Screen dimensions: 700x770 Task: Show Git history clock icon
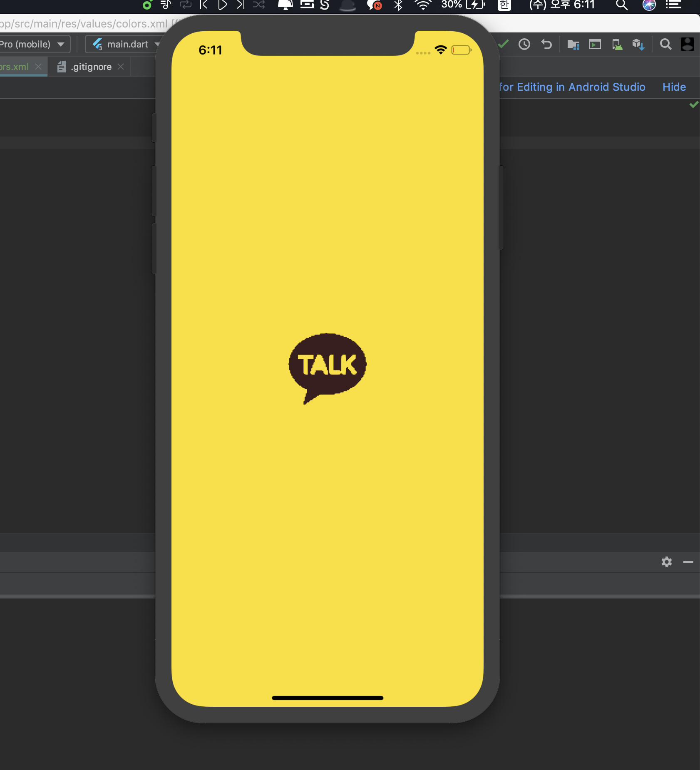[524, 44]
